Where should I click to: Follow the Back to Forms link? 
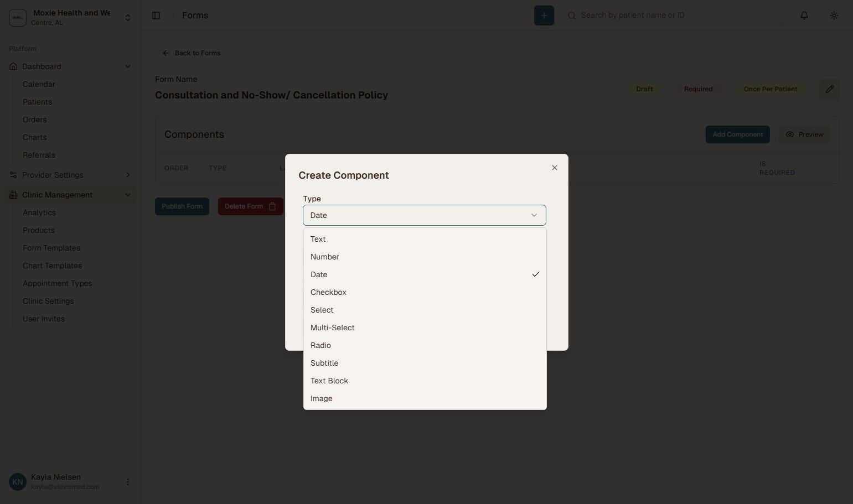click(x=191, y=53)
